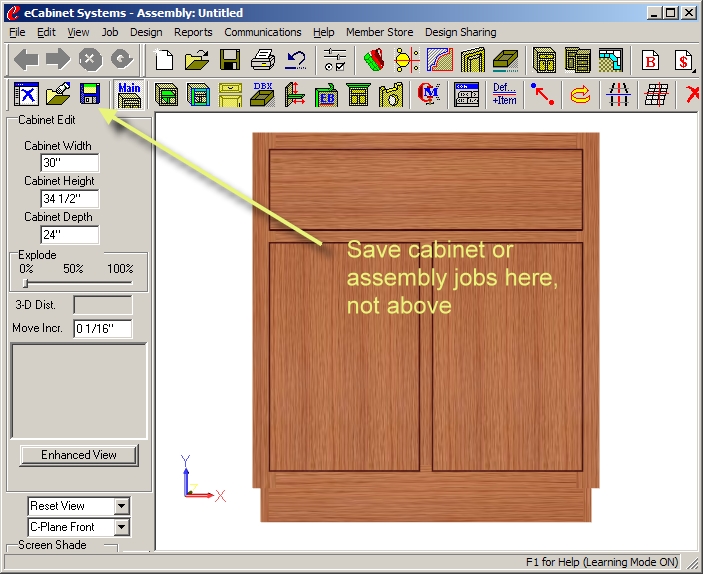Screen dimensions: 703x574
Task: Open the multiple cabinets assembly icon
Action: pos(577,60)
